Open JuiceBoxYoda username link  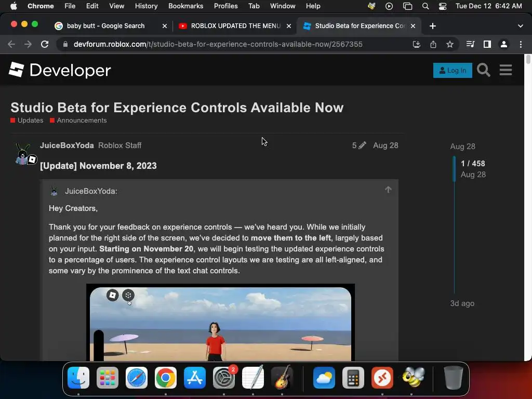[x=67, y=145]
